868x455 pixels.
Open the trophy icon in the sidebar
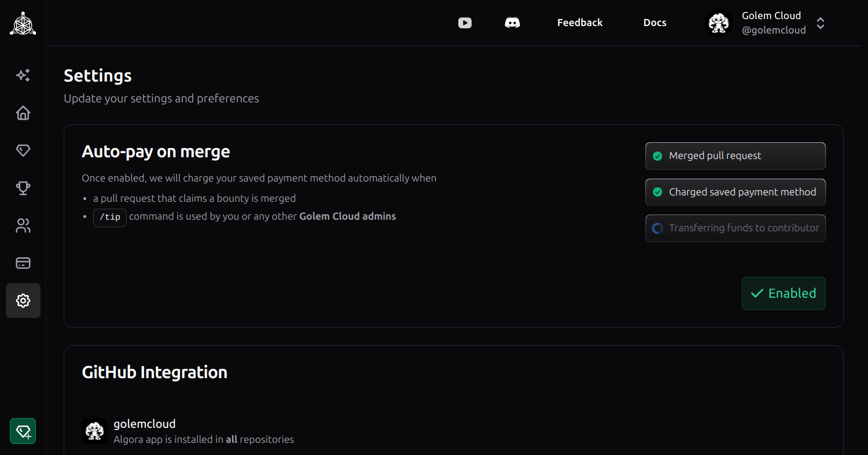point(23,188)
